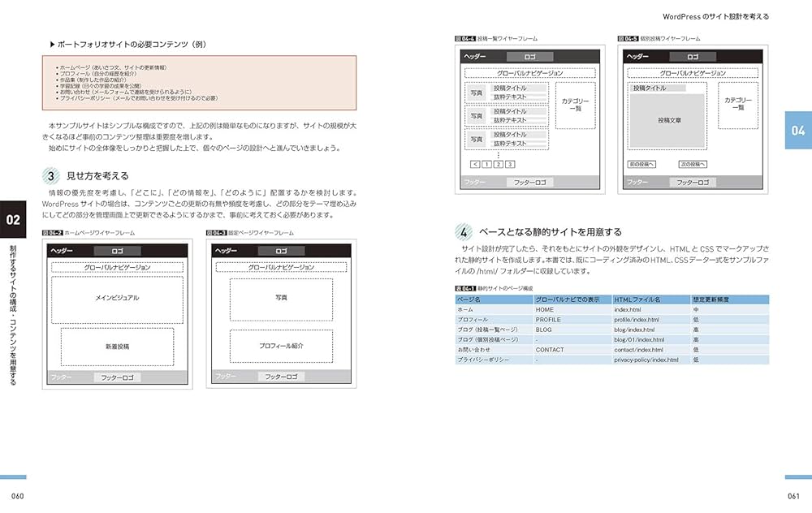Click the black chapter 02 side tab
Screen dimensions: 812x513
14,219
